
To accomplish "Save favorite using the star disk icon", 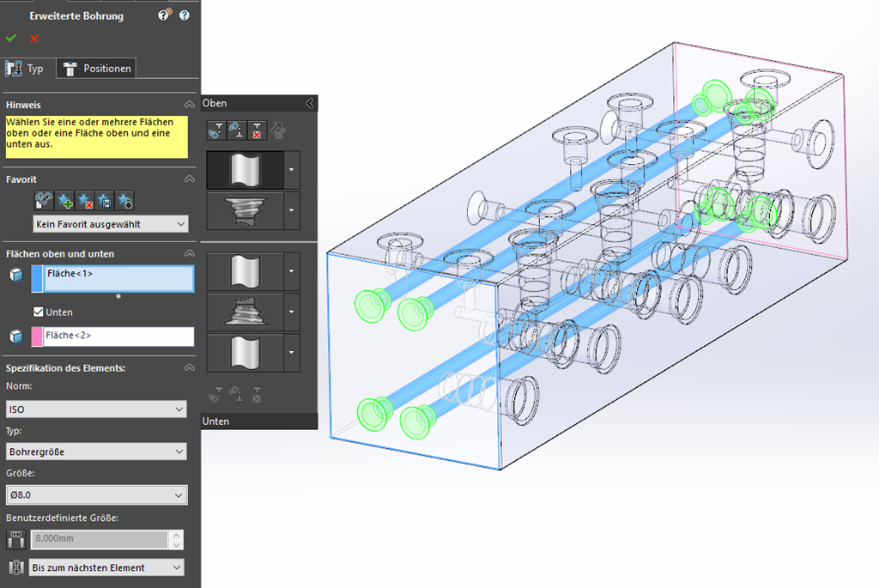I will (x=104, y=200).
